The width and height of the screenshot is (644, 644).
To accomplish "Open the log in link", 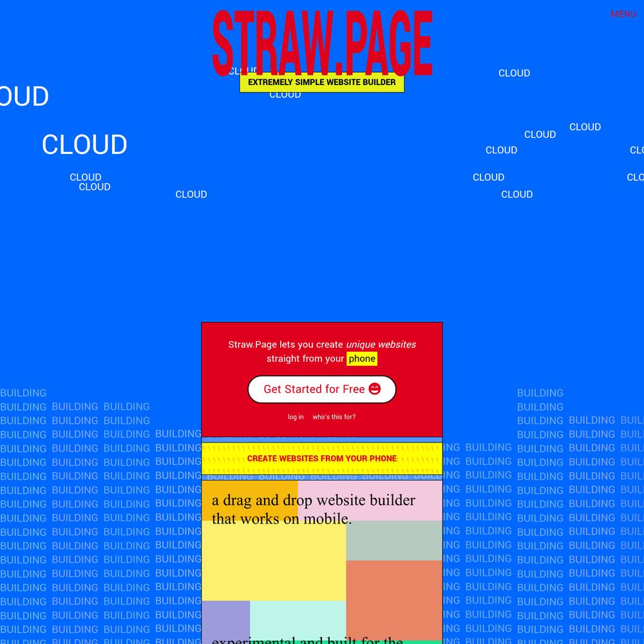I will (x=296, y=417).
